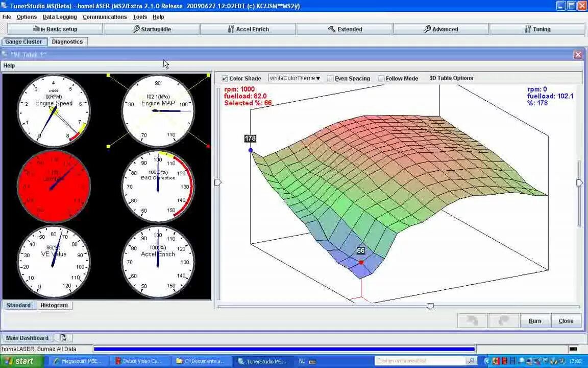Open the Data Logging menu

(x=60, y=17)
